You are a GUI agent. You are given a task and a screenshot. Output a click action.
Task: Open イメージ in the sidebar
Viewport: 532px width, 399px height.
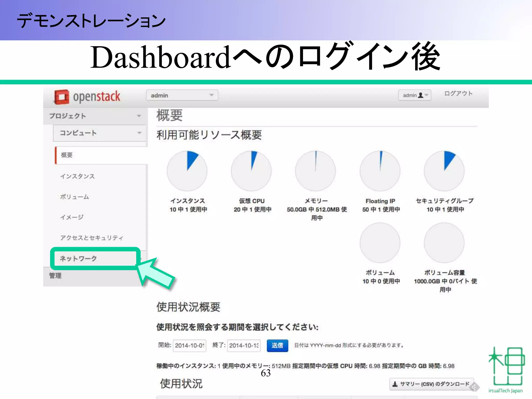[72, 217]
